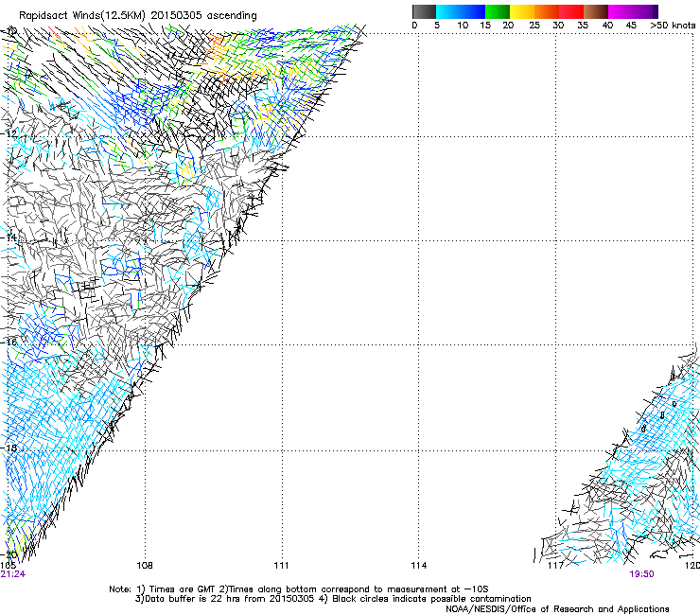This screenshot has height=615, width=700.
Task: Click the legend tick label '25'
Action: pyautogui.click(x=534, y=26)
